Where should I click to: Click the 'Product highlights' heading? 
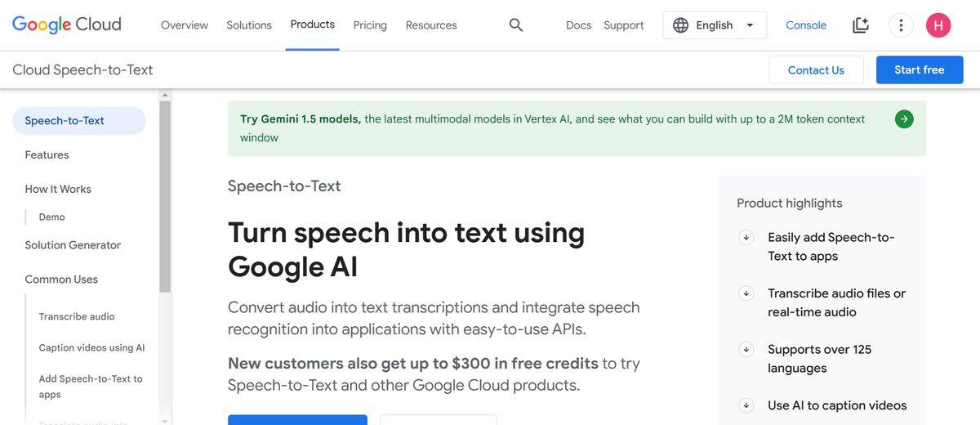(790, 204)
